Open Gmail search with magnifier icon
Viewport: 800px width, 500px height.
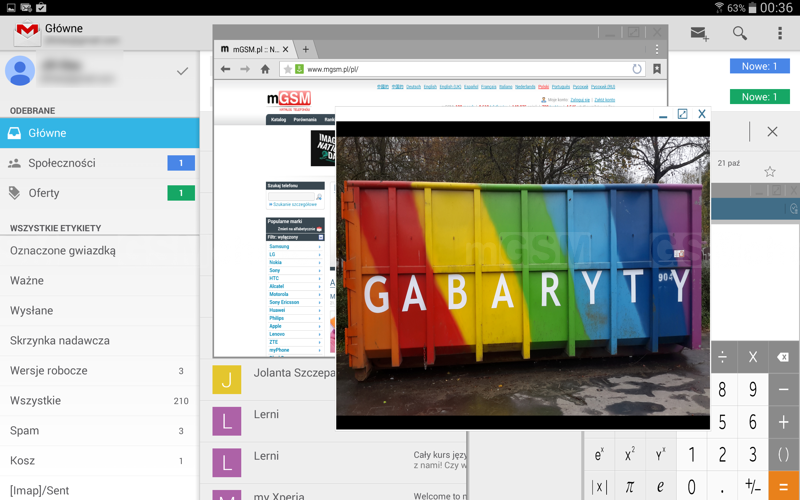pyautogui.click(x=740, y=33)
